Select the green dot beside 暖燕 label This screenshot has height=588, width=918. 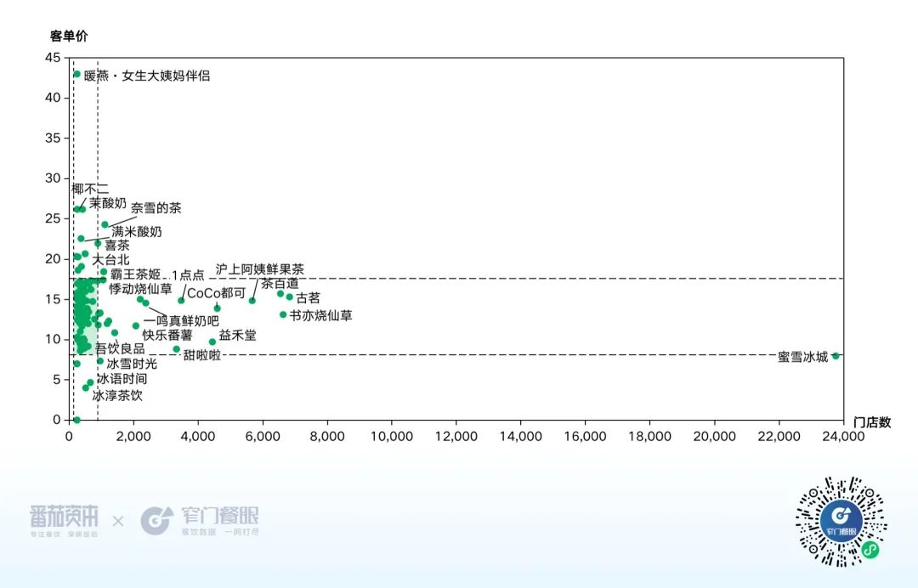[x=76, y=74]
